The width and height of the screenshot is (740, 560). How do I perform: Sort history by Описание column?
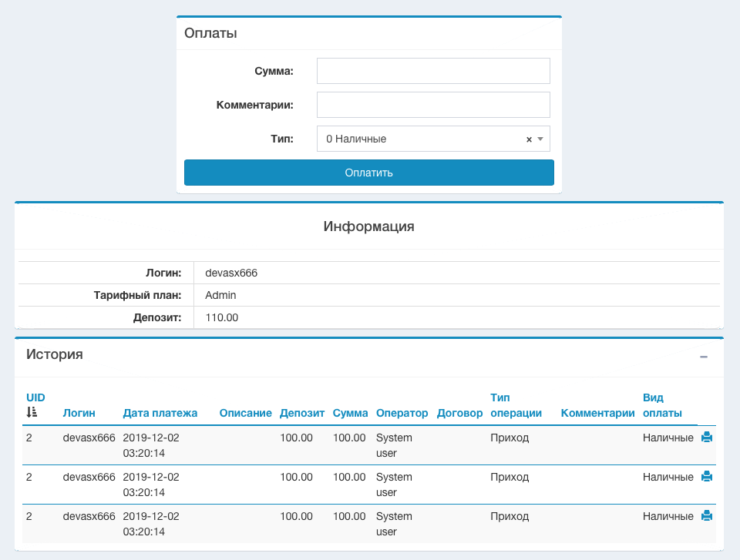(245, 413)
